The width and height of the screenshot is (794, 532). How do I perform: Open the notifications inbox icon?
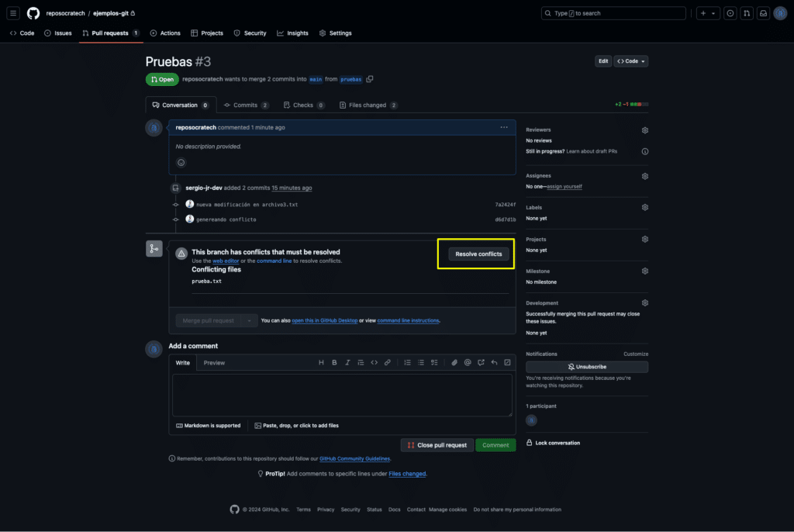763,13
